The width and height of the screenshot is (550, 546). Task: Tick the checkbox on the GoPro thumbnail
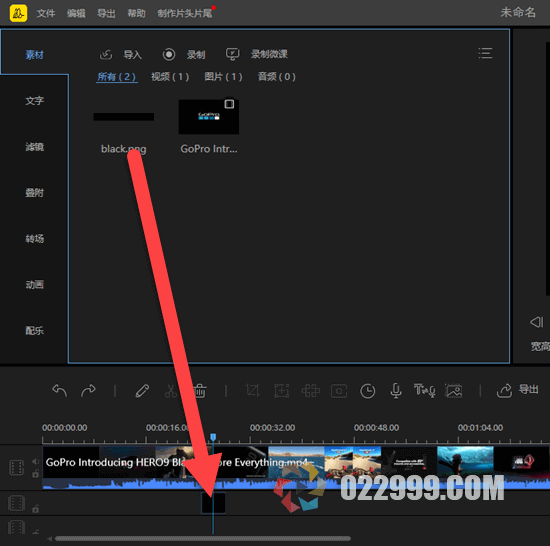[x=229, y=104]
